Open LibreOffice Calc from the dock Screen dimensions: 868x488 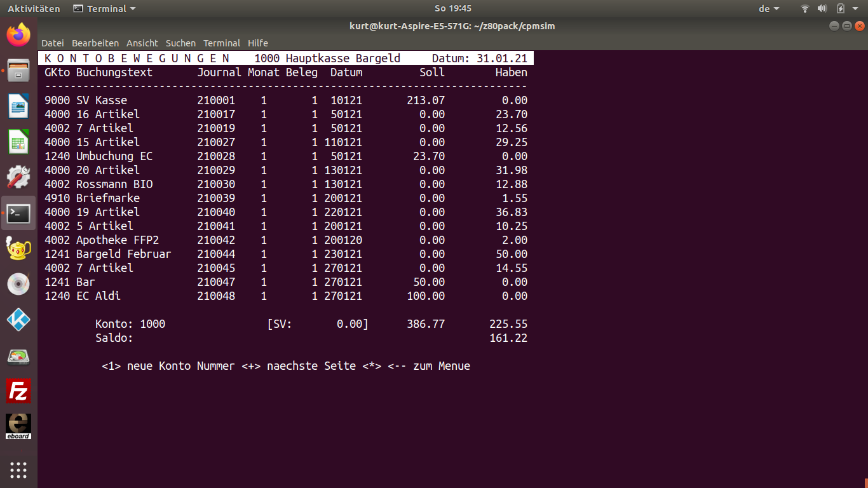18,141
